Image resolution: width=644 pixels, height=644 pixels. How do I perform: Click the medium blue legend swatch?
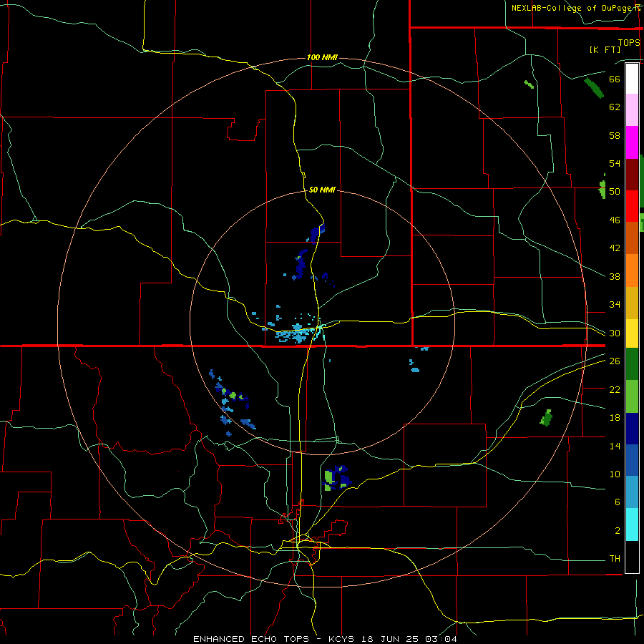pos(632,460)
